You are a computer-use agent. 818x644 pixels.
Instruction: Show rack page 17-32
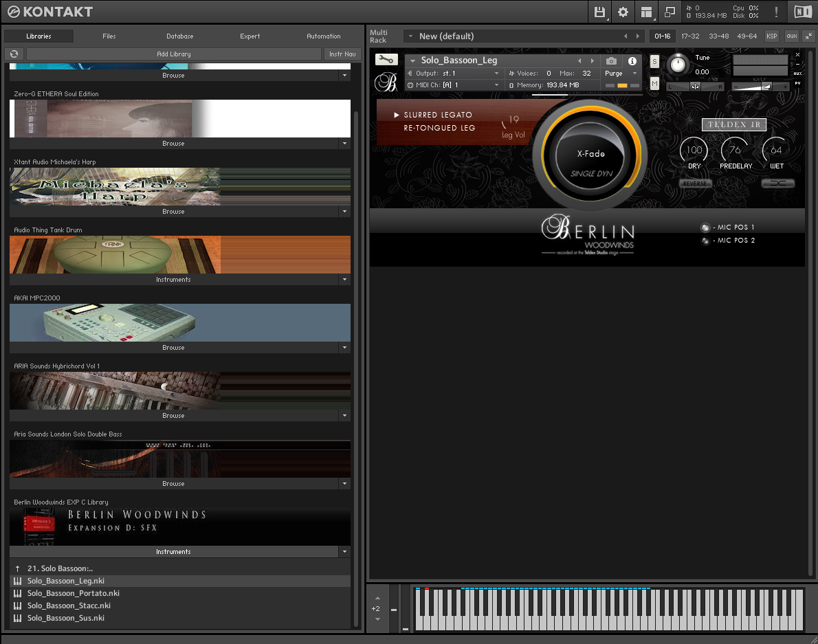pos(690,36)
